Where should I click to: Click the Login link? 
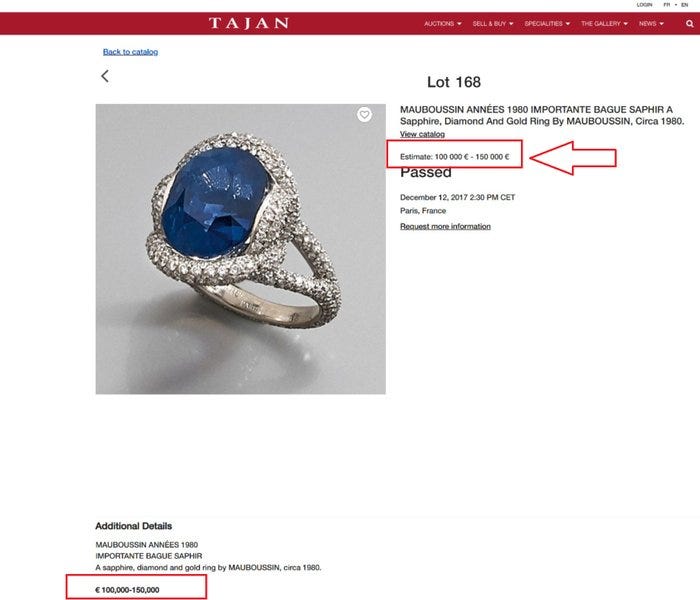[x=644, y=4]
